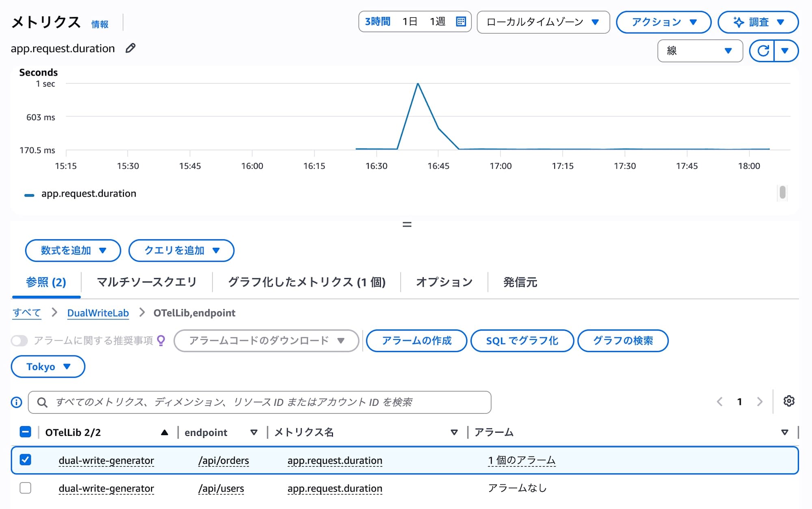
Task: Select the 3時間 time range
Action: click(x=378, y=22)
